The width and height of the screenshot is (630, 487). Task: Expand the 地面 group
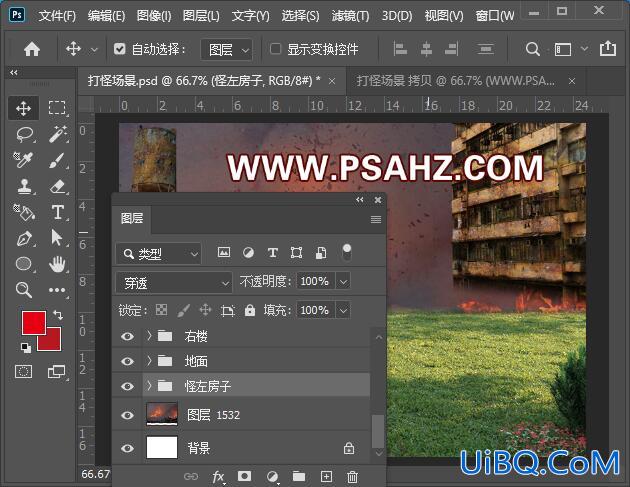(x=149, y=361)
